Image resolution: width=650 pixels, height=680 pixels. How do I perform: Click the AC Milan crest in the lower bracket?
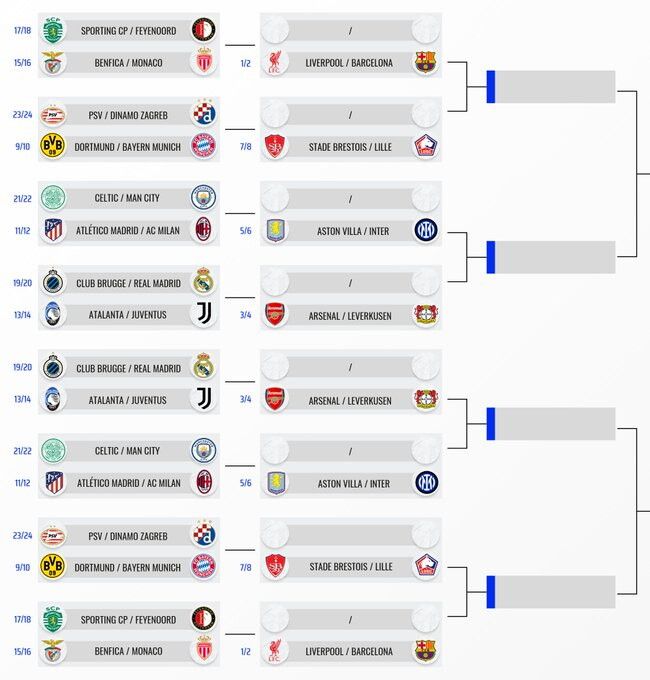tap(203, 482)
